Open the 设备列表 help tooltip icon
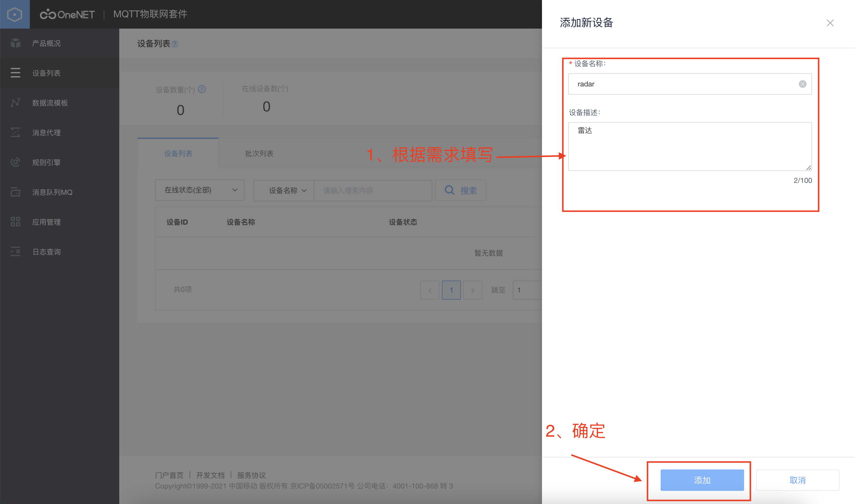Image resolution: width=855 pixels, height=504 pixels. click(x=175, y=44)
